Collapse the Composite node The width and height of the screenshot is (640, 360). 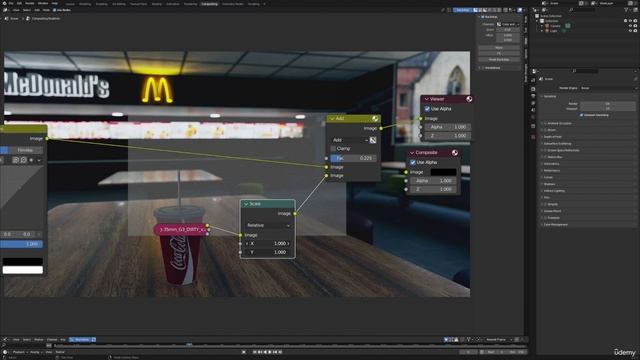[412, 153]
